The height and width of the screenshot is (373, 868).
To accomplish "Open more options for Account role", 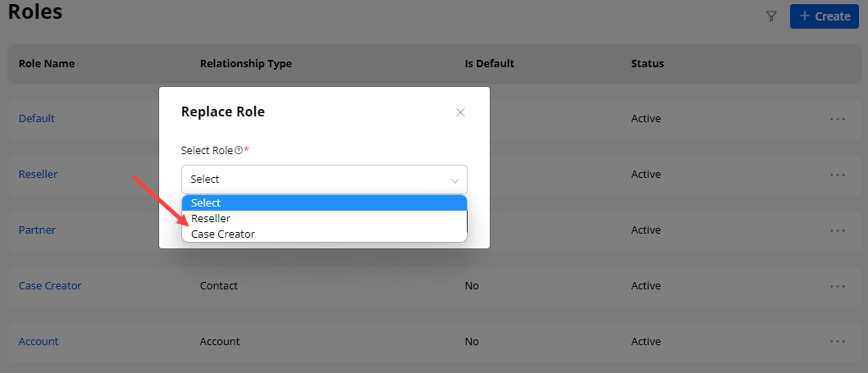I will (837, 342).
